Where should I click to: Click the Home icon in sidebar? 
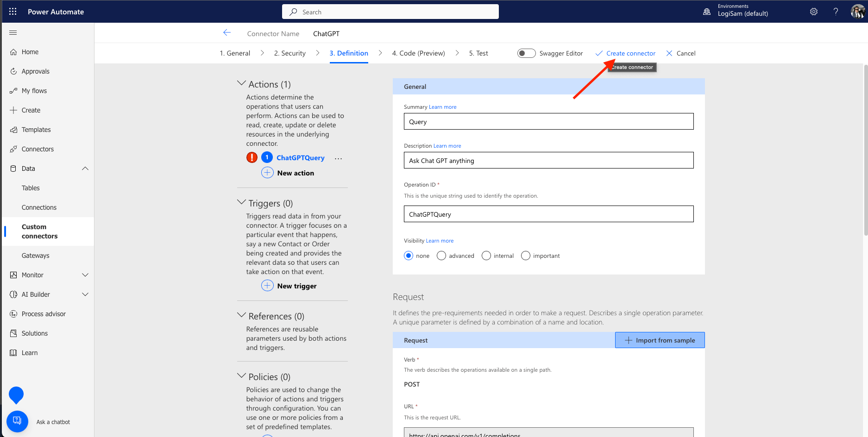(x=13, y=52)
